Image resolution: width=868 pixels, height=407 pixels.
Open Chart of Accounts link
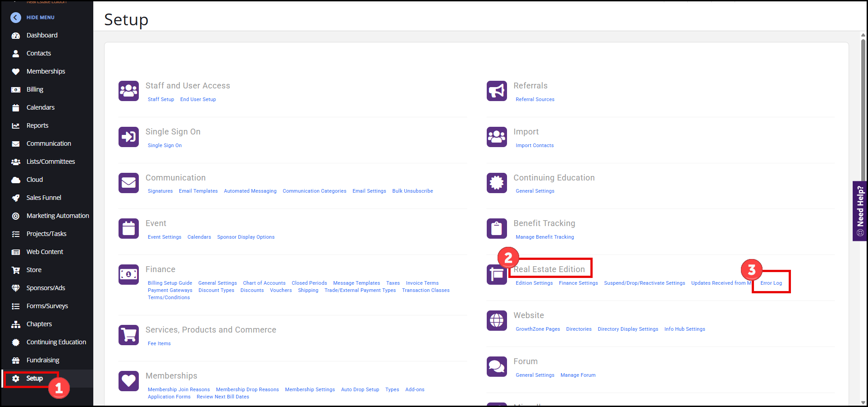(x=264, y=283)
